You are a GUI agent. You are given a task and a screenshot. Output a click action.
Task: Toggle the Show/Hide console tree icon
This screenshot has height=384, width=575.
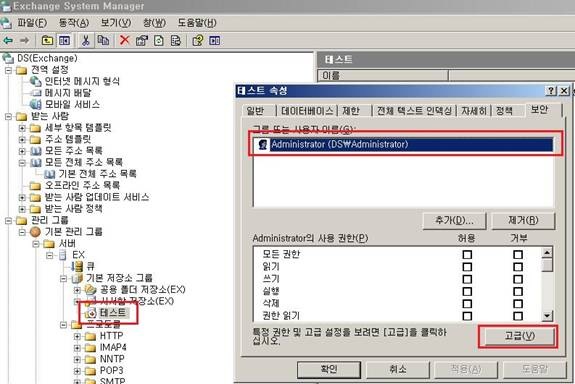(x=65, y=40)
